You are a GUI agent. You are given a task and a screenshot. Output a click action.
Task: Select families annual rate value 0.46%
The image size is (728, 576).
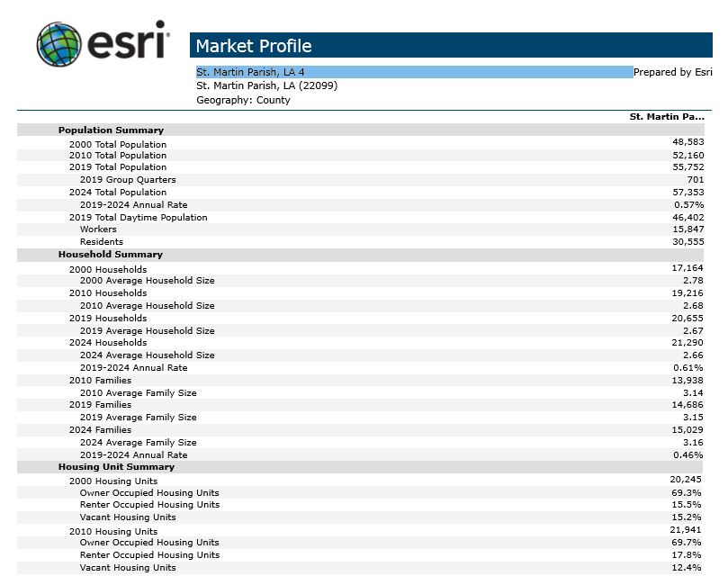688,454
